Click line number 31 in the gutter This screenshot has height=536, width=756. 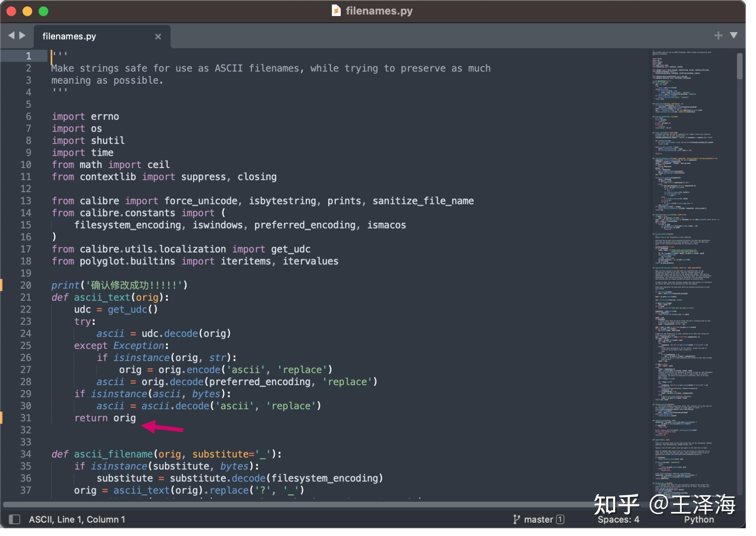click(26, 418)
